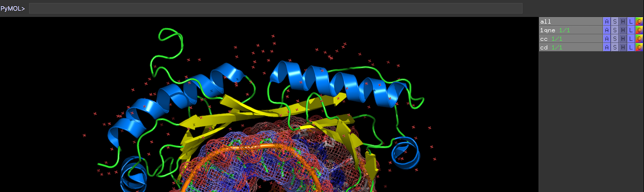Toggle visibility of the cd object
This screenshot has height=192, width=644.
click(571, 47)
